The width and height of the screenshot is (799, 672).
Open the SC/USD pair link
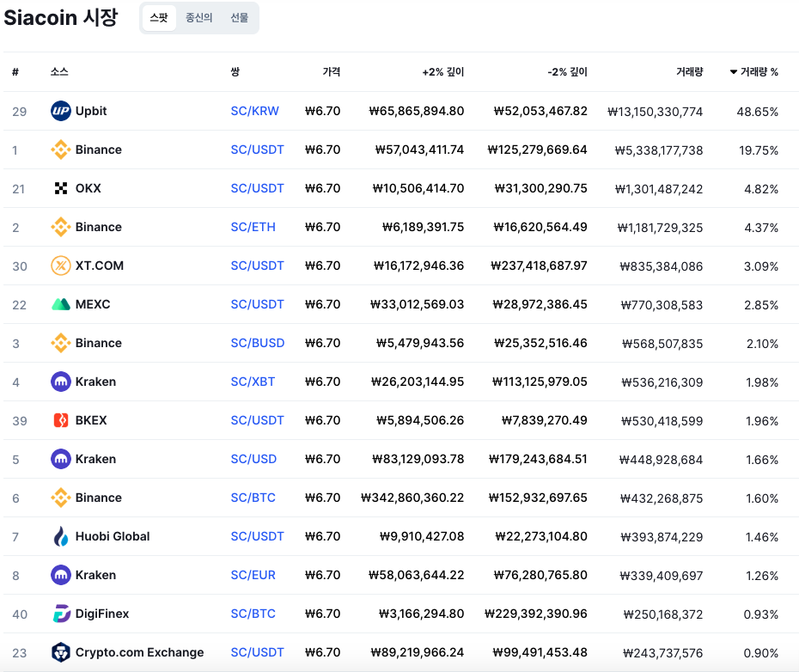253,459
